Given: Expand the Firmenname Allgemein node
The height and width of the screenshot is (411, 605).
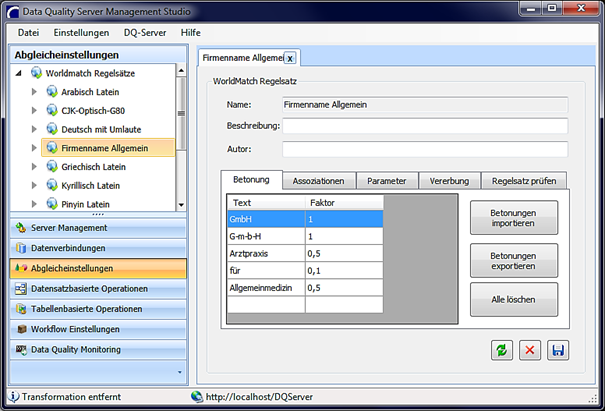Looking at the screenshot, I should point(34,148).
